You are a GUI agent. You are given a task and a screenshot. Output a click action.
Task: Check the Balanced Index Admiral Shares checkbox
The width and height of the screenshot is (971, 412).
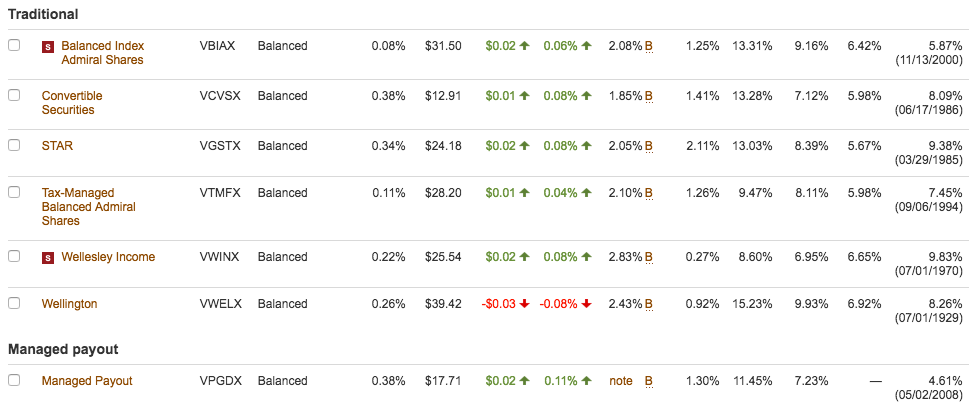click(14, 45)
